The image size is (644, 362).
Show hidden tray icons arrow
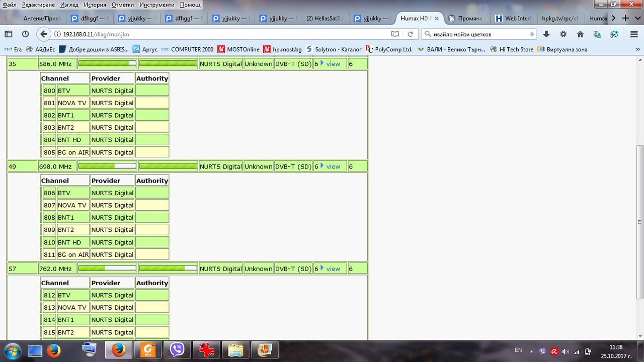tap(531, 351)
